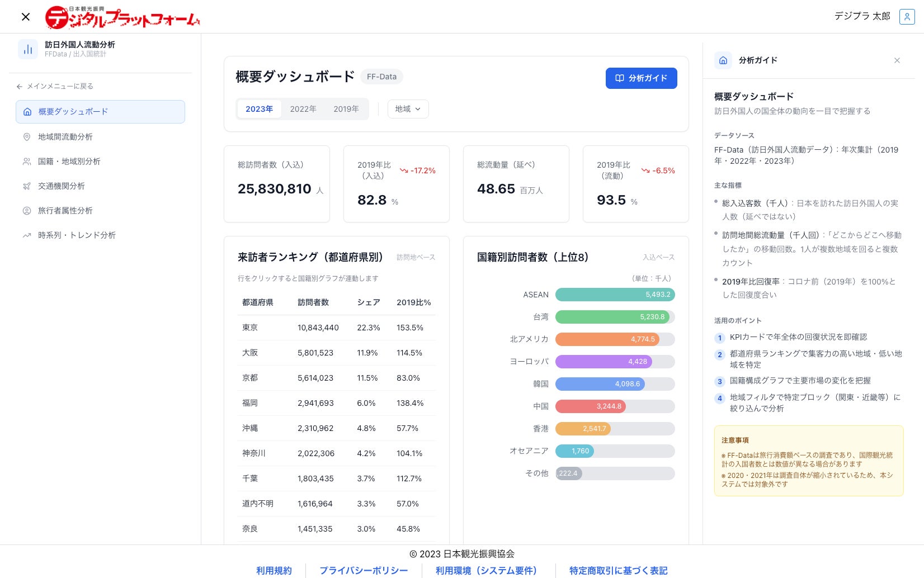Click the 北アメリカ bar showing 4,774.5
This screenshot has height=578, width=924.
[607, 339]
